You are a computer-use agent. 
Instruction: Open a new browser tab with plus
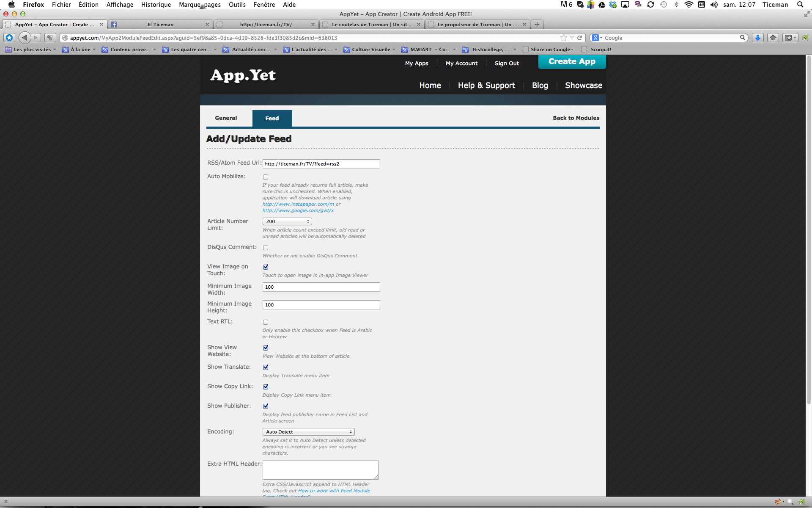tap(537, 25)
